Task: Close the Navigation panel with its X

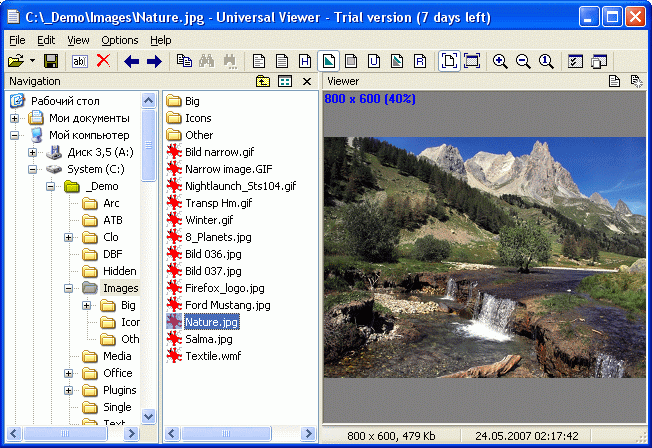Action: pos(307,81)
